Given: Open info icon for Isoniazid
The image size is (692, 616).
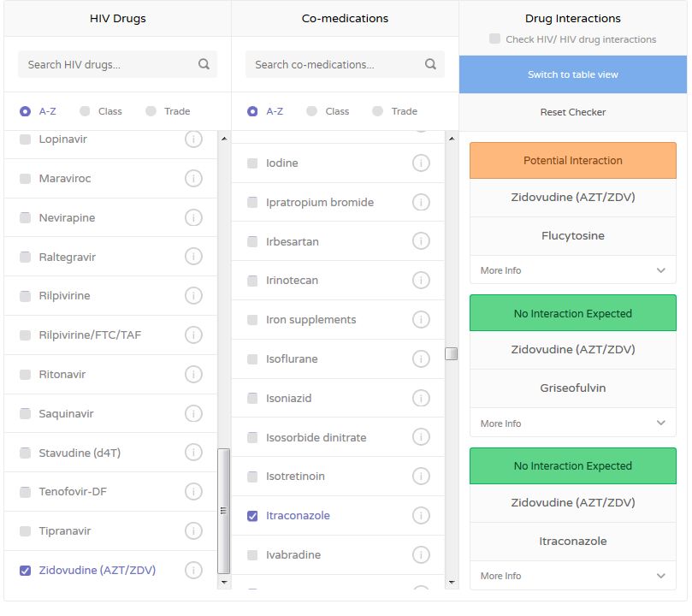Looking at the screenshot, I should (421, 398).
